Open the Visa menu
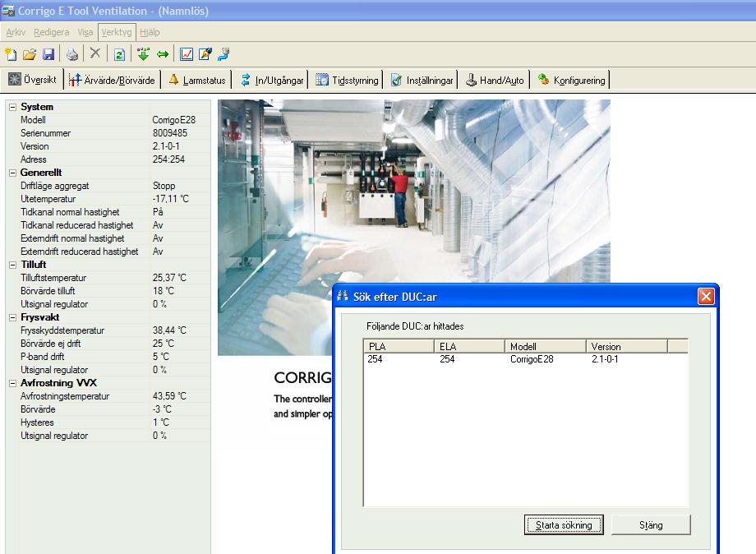 click(85, 32)
